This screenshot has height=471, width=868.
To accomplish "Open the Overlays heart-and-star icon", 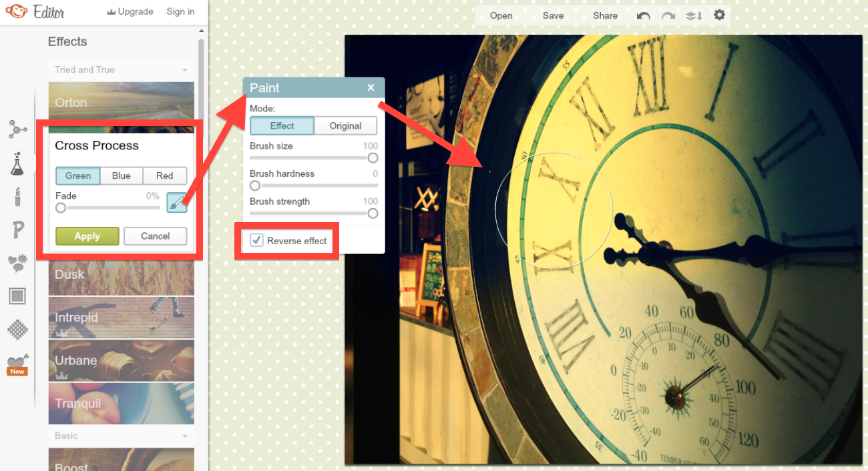I will (17, 264).
